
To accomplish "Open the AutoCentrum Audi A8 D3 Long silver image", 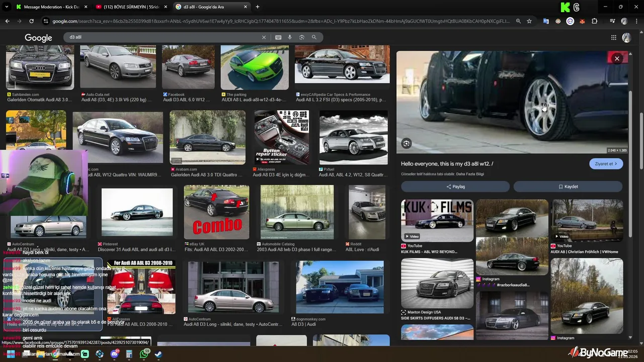I will 233,287.
